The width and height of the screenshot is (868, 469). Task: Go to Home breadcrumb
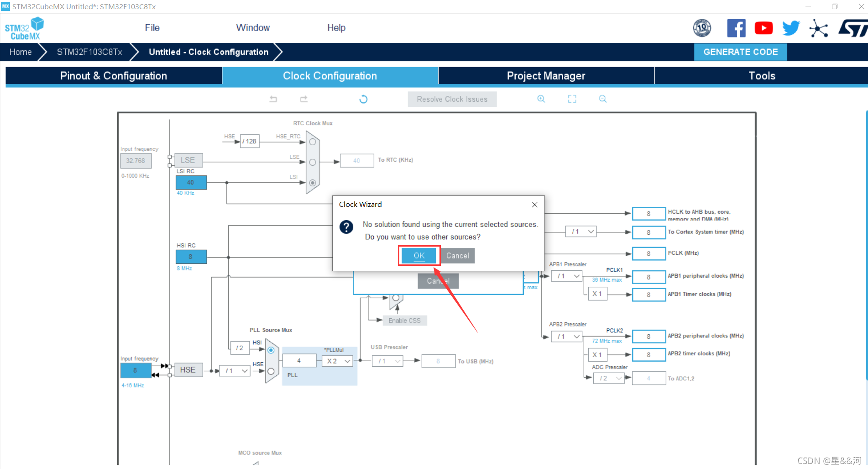click(21, 52)
